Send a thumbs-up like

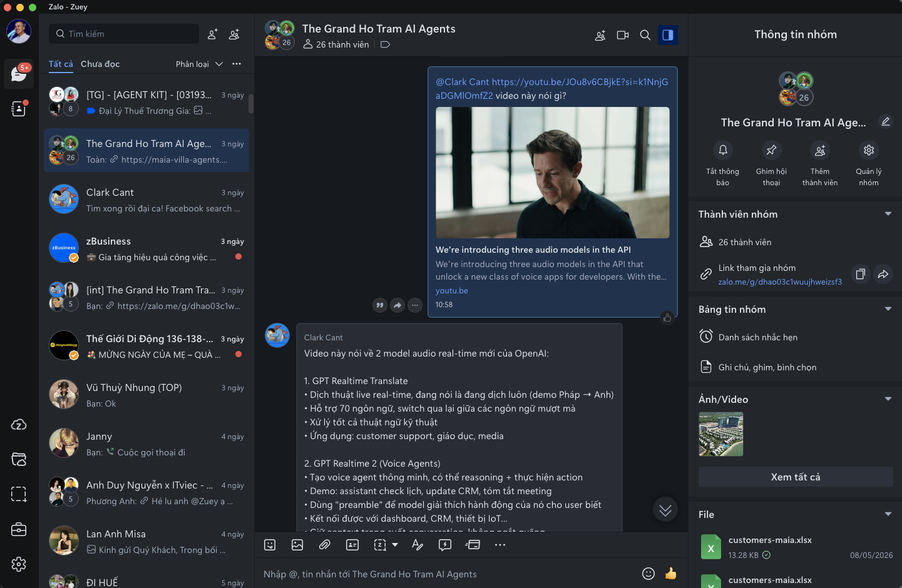tap(671, 574)
